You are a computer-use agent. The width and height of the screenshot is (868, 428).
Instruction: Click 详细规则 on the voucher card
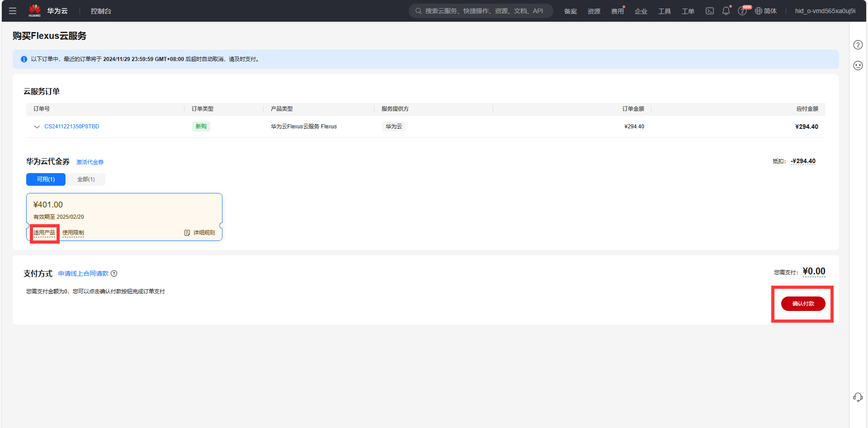(200, 233)
